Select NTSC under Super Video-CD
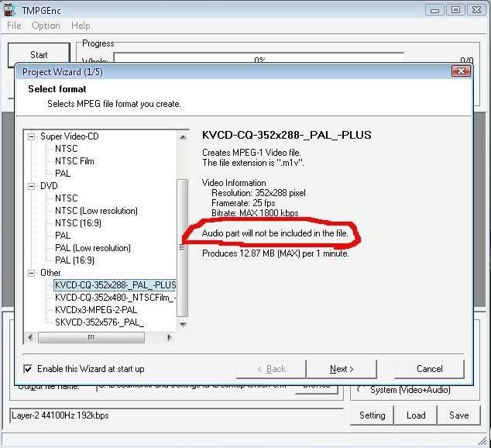The image size is (491, 448). tap(66, 149)
